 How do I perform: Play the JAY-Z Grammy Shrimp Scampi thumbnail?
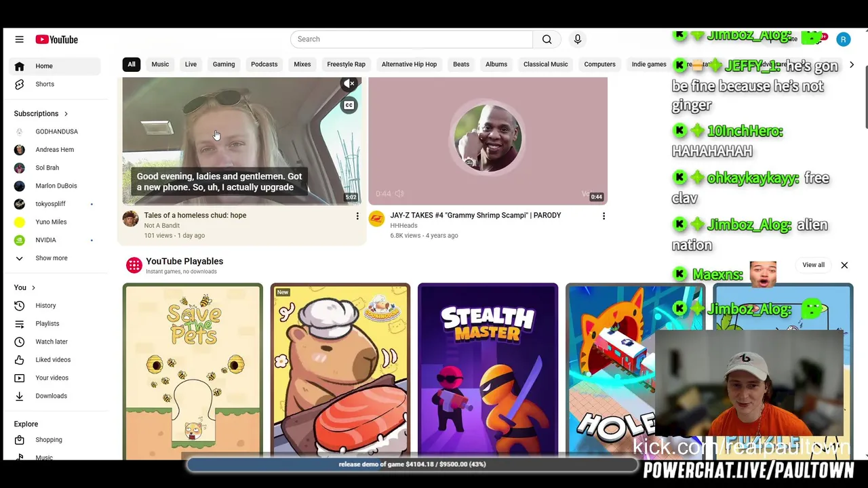click(x=488, y=141)
